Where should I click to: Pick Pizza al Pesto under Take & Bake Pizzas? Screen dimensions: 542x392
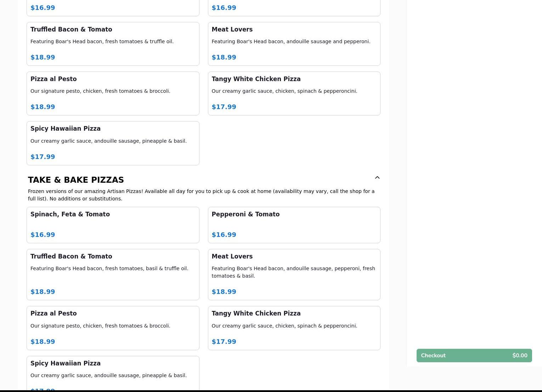[x=113, y=328]
